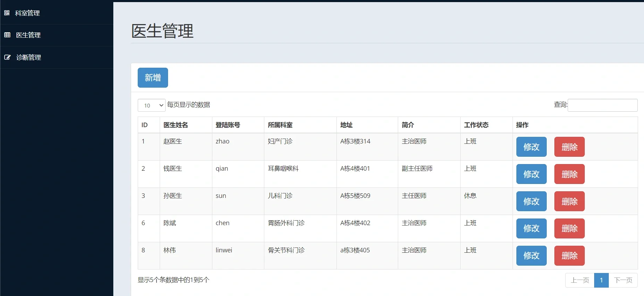Click 删除 for 赵医生 row
The height and width of the screenshot is (296, 644).
pyautogui.click(x=569, y=147)
